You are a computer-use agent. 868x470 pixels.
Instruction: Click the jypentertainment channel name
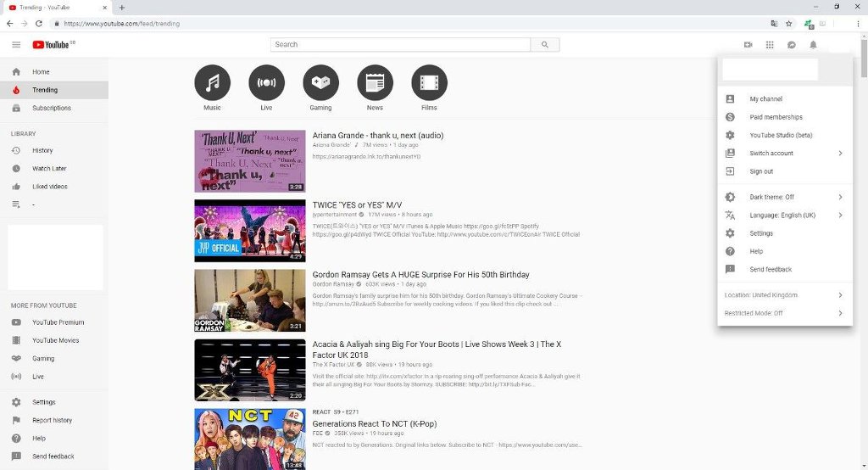pos(334,215)
